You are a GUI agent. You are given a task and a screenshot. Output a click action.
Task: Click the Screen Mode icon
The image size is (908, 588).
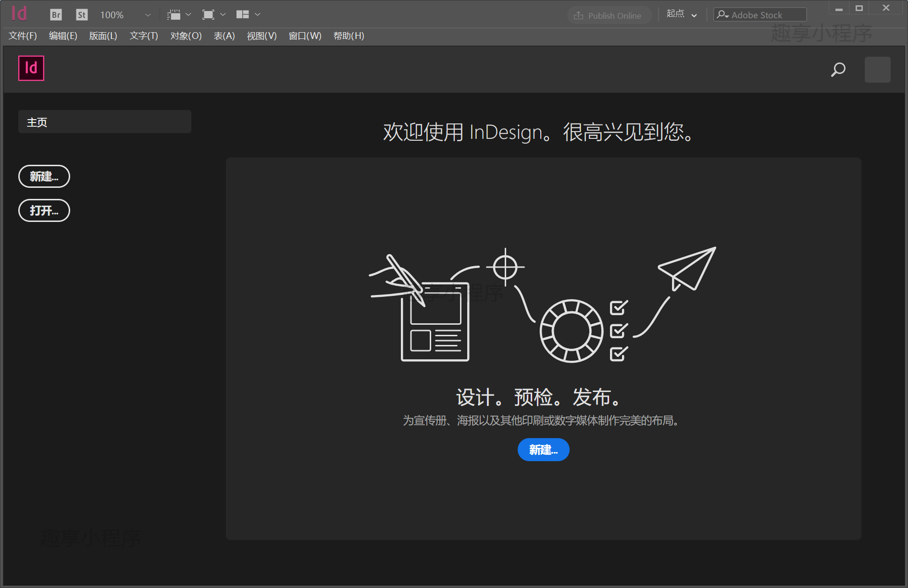point(208,15)
